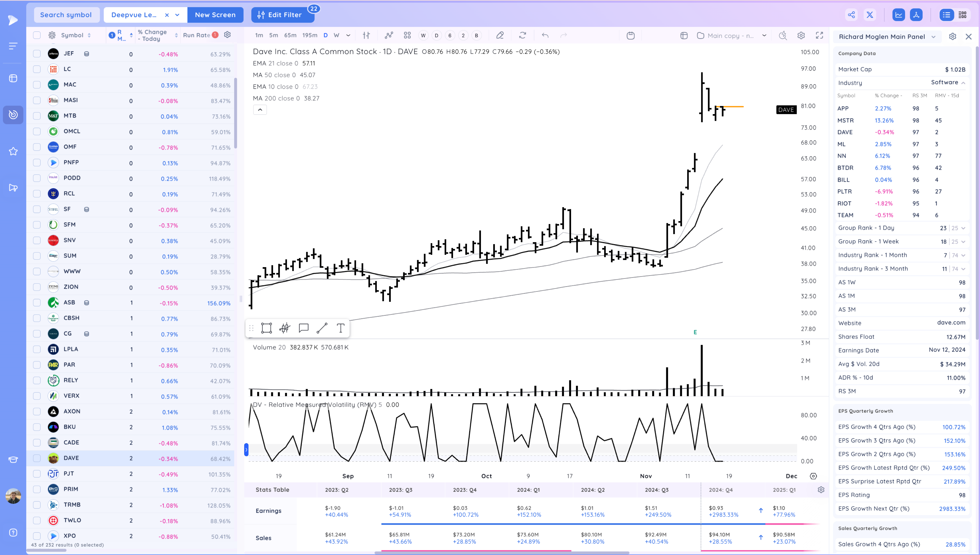The image size is (980, 555).
Task: Open the indicators icon in chart toolbar
Action: [x=389, y=36]
